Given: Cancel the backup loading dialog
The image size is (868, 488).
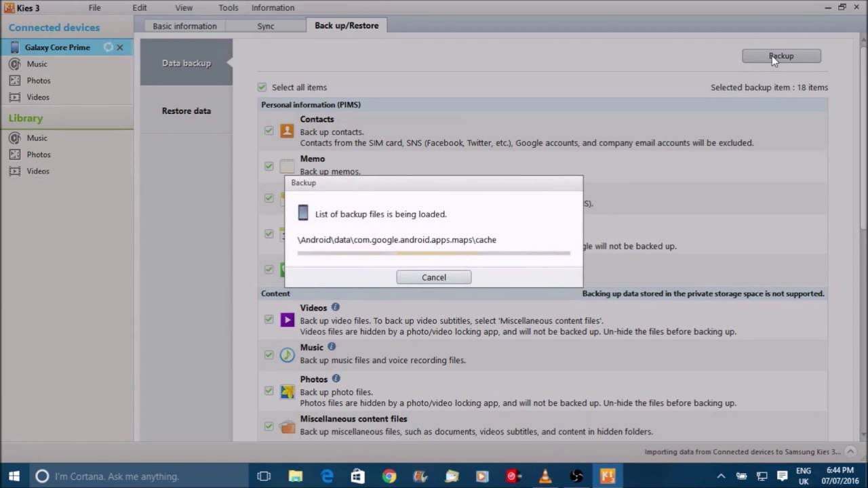Looking at the screenshot, I should pyautogui.click(x=434, y=277).
